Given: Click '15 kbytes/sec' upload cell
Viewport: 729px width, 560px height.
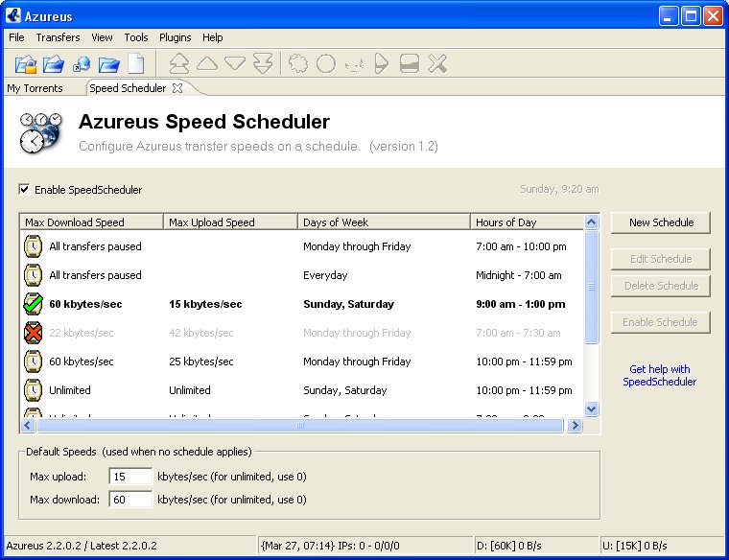Looking at the screenshot, I should point(205,304).
